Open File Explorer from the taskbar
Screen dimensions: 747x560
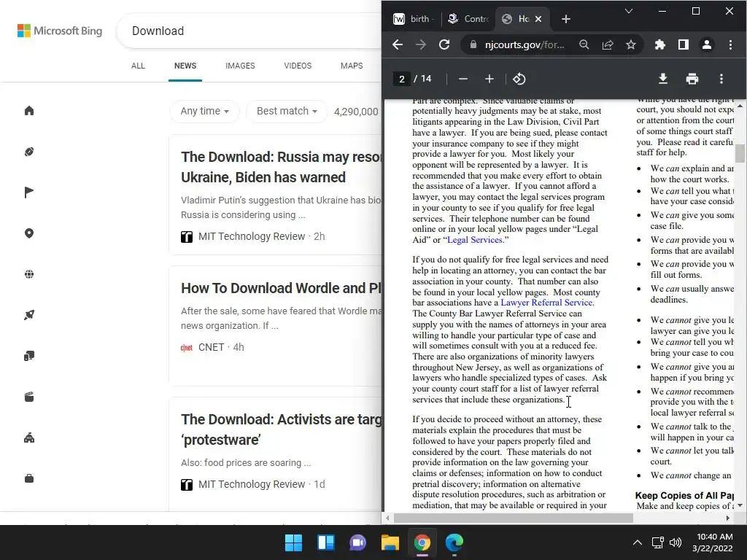[x=390, y=542]
